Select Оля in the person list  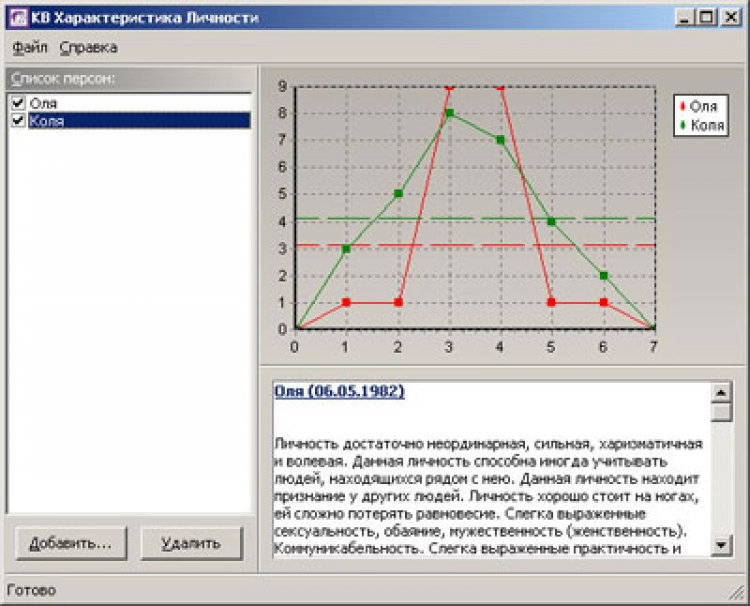44,103
